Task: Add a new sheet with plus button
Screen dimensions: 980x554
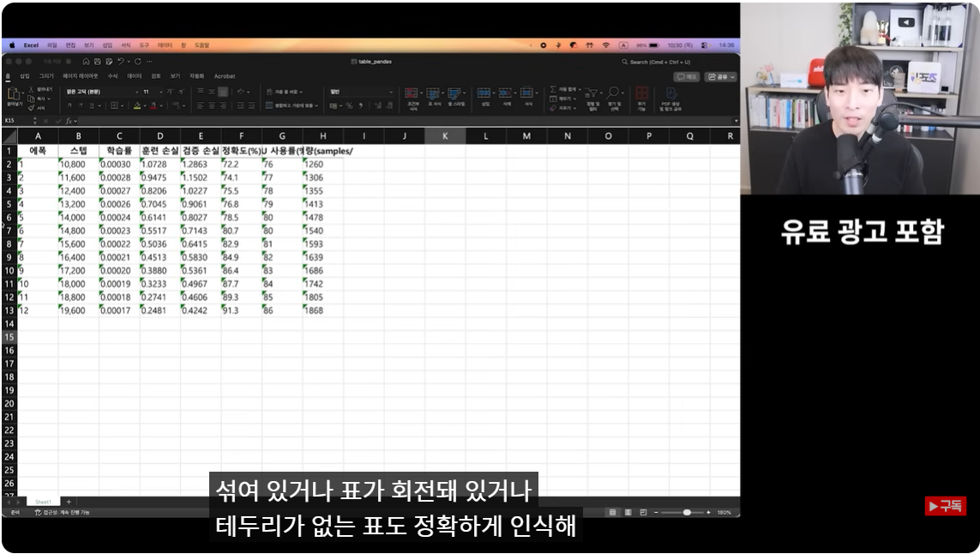Action: coord(69,502)
